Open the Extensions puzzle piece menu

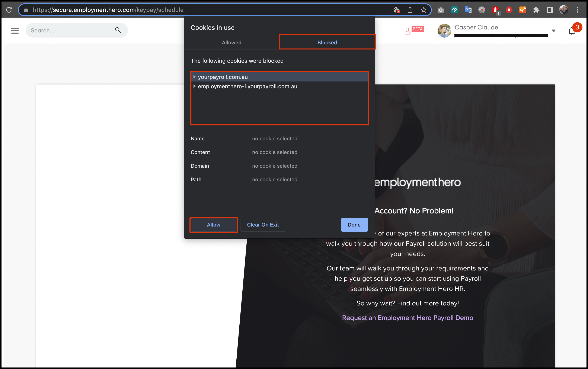point(536,10)
